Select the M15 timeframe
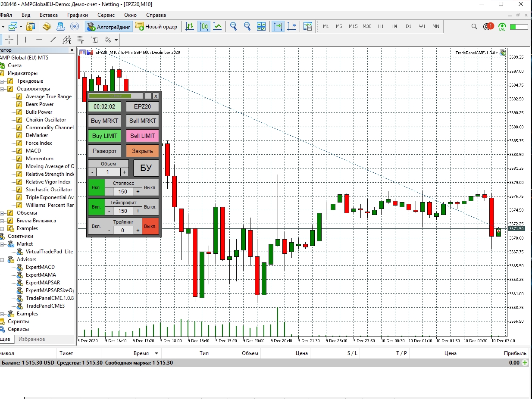 tap(353, 26)
